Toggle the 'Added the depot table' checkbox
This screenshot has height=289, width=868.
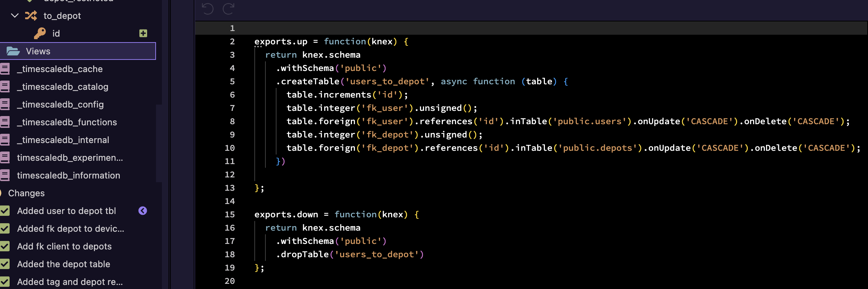coord(5,264)
